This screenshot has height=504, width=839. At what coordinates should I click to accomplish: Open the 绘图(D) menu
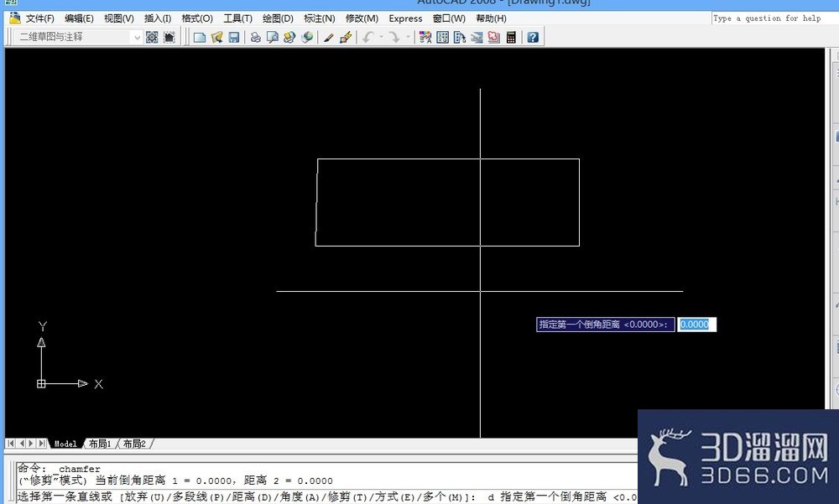click(x=278, y=18)
